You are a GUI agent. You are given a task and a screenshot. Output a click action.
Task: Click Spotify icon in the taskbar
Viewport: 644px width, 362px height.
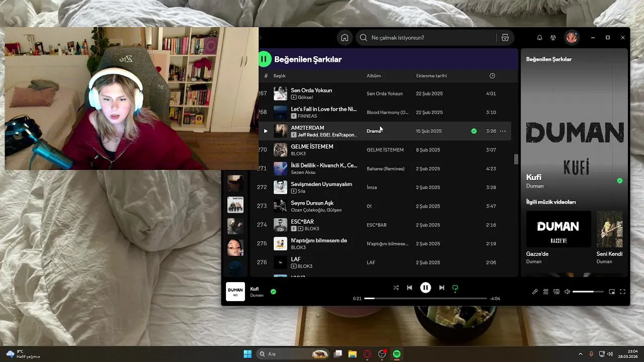[396, 354]
